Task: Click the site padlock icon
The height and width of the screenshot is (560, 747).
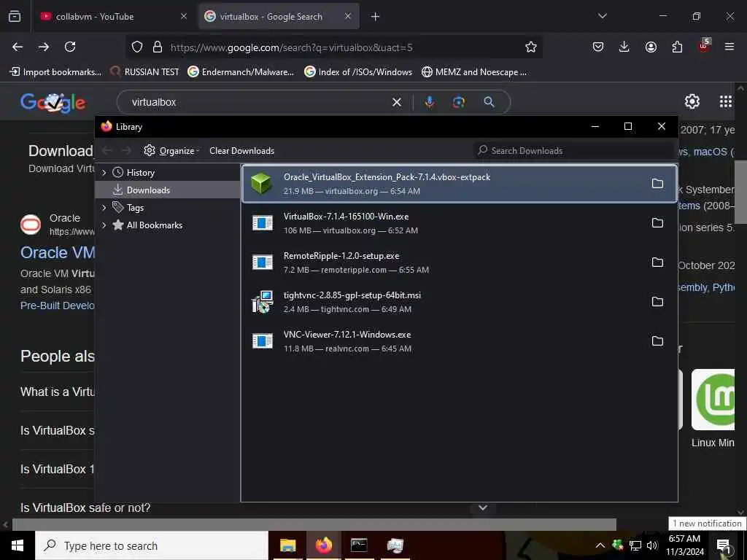Action: (x=158, y=47)
